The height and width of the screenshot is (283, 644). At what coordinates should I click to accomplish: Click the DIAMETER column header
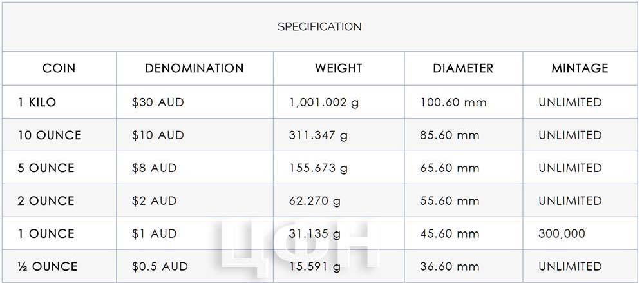(463, 68)
